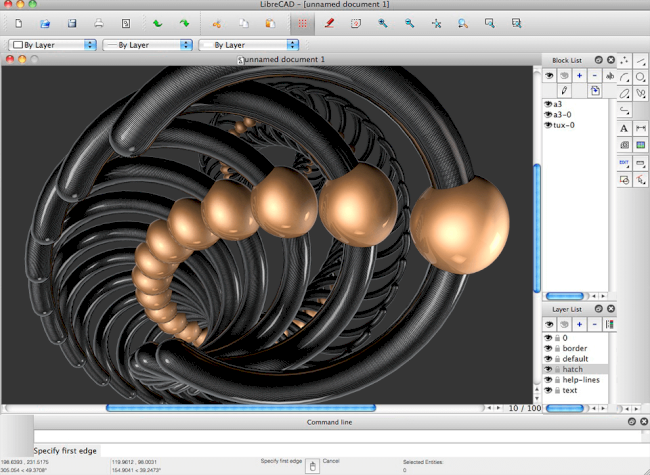The height and width of the screenshot is (475, 650).
Task: Create a new drawing document
Action: 19,23
